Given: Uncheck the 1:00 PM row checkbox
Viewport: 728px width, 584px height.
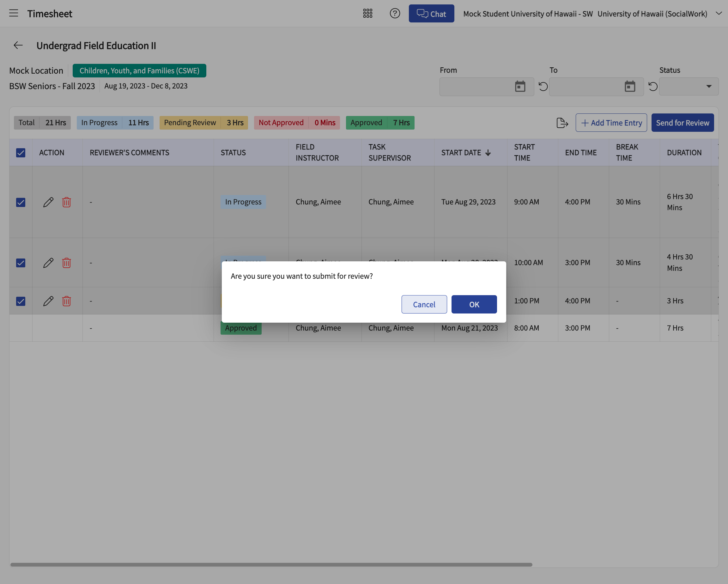Looking at the screenshot, I should 21,301.
